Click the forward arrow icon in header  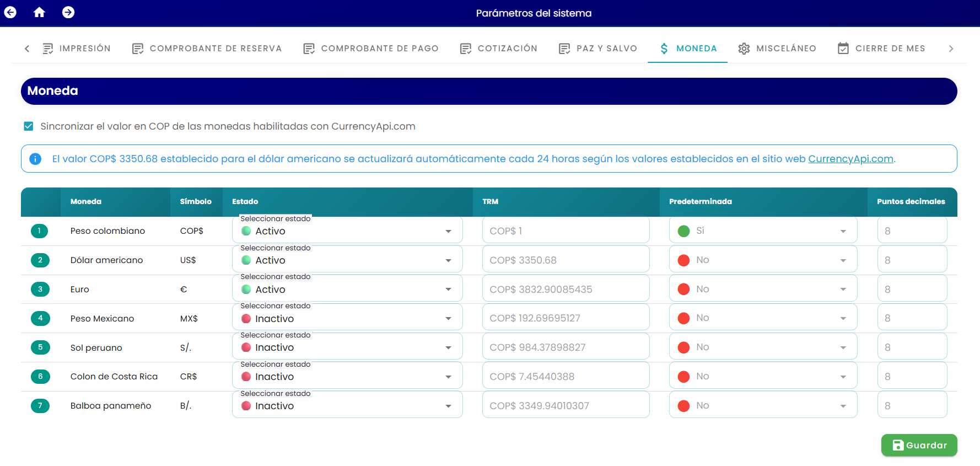[68, 12]
